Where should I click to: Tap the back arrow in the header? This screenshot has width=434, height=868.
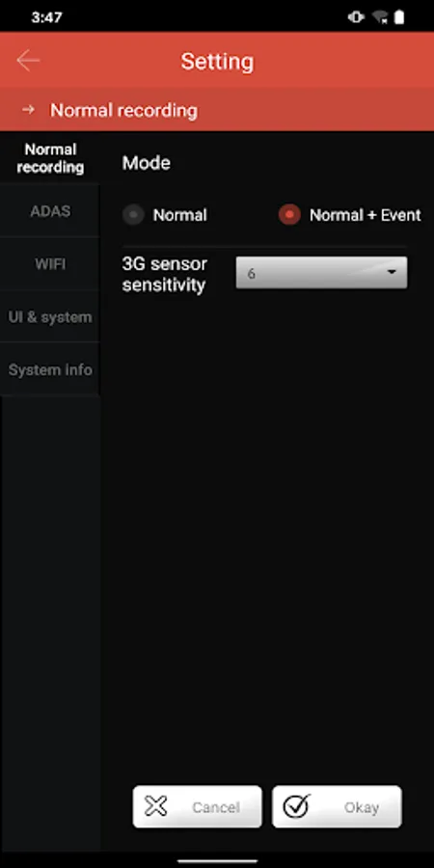pyautogui.click(x=28, y=61)
